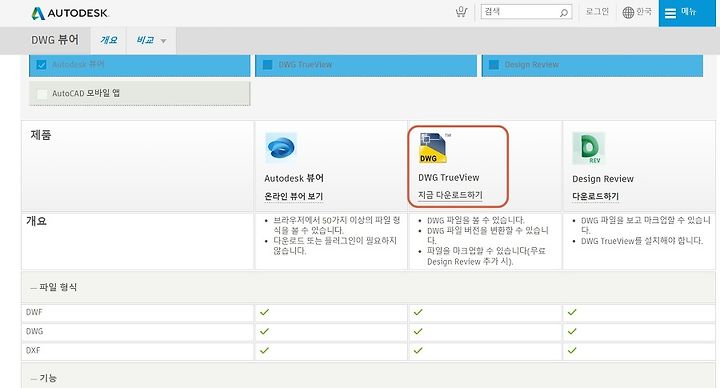Click the DWG TrueView product icon
Image resolution: width=720 pixels, height=388 pixels.
pyautogui.click(x=433, y=148)
